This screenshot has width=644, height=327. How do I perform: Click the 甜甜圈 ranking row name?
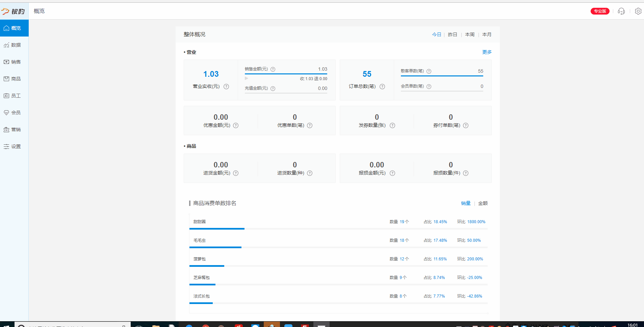click(x=200, y=222)
